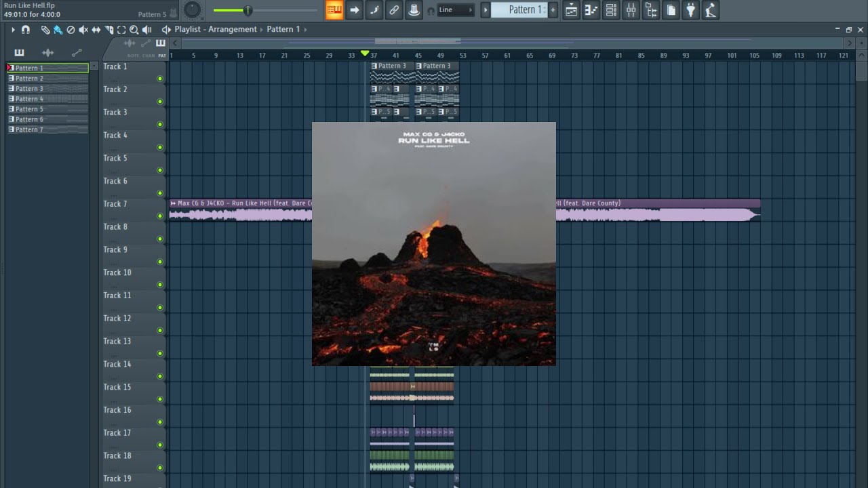Select Pattern 6 in picker list
The width and height of the screenshot is (868, 488).
coord(47,119)
